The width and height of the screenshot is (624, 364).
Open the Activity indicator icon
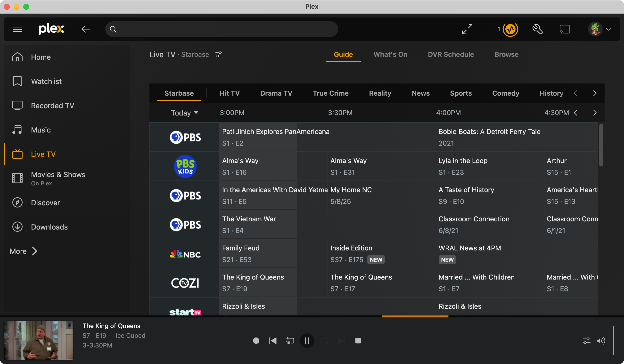(x=510, y=30)
